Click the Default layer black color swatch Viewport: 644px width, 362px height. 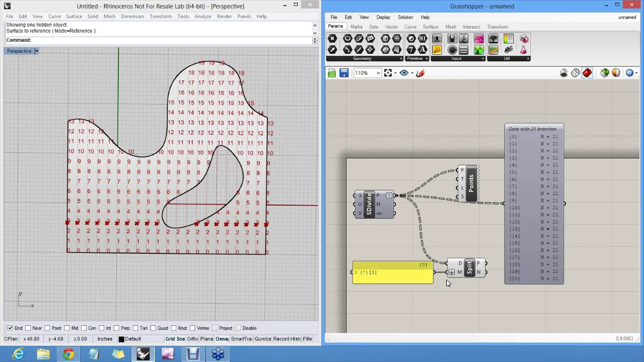(121, 339)
